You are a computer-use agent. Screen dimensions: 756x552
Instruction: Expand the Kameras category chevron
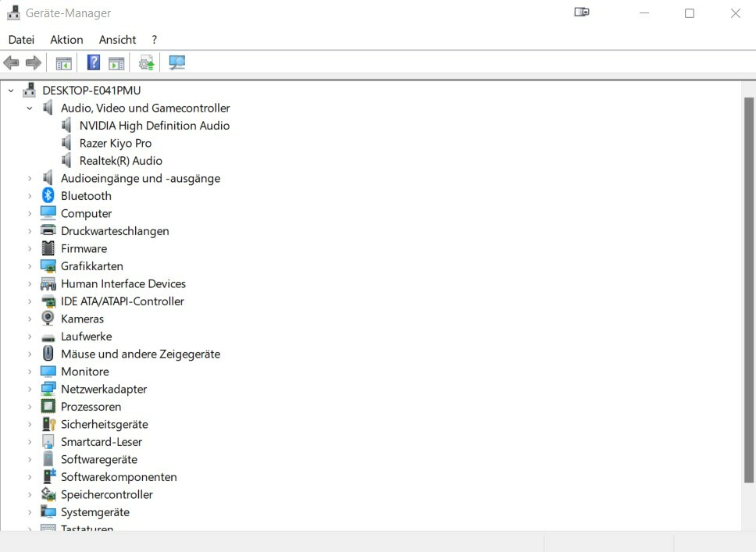[30, 319]
